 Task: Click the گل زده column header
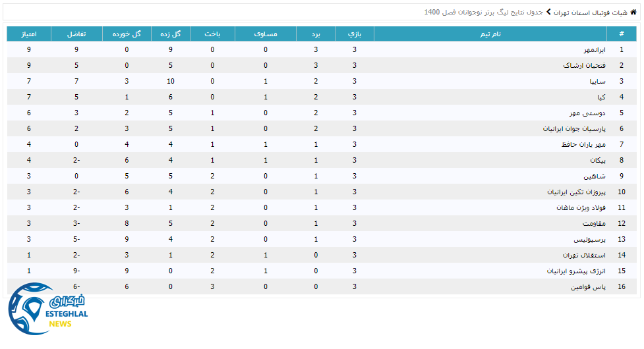[x=170, y=34]
